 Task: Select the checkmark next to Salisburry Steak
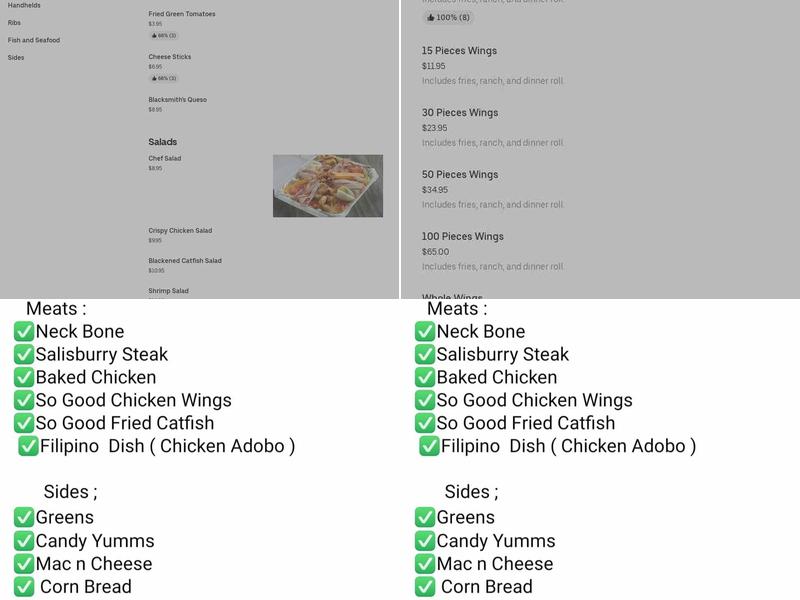tap(25, 354)
